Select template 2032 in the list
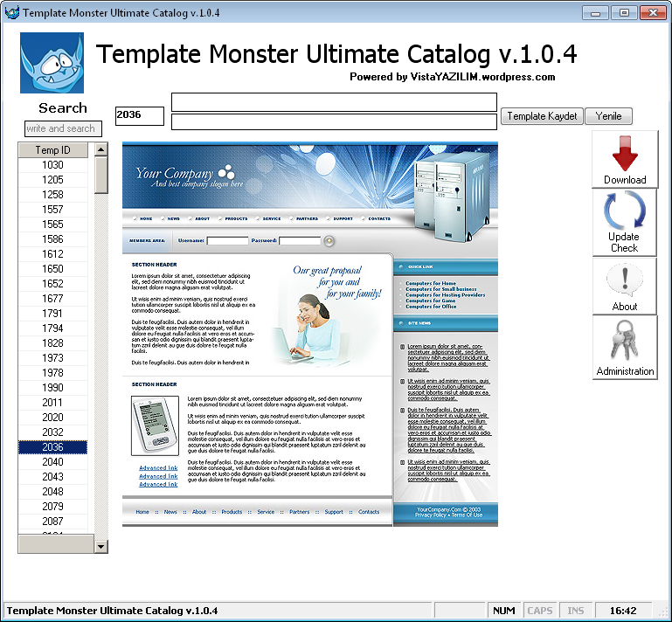The image size is (672, 622). (52, 432)
